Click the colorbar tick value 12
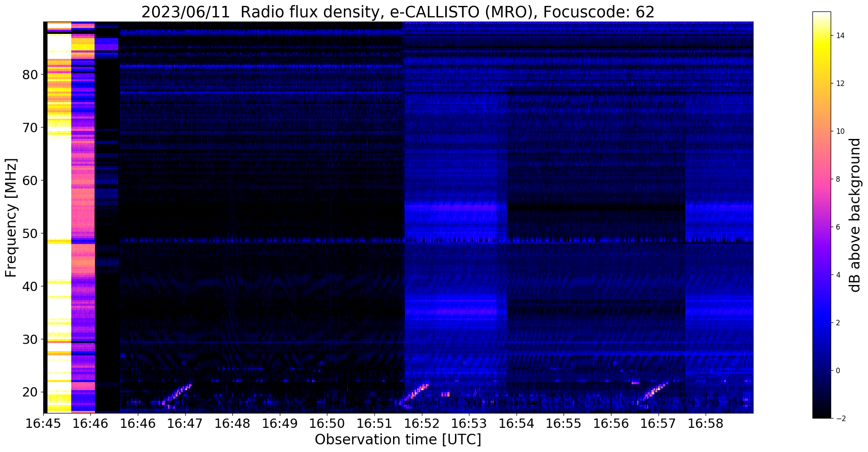Image resolution: width=868 pixels, height=452 pixels. coord(840,83)
